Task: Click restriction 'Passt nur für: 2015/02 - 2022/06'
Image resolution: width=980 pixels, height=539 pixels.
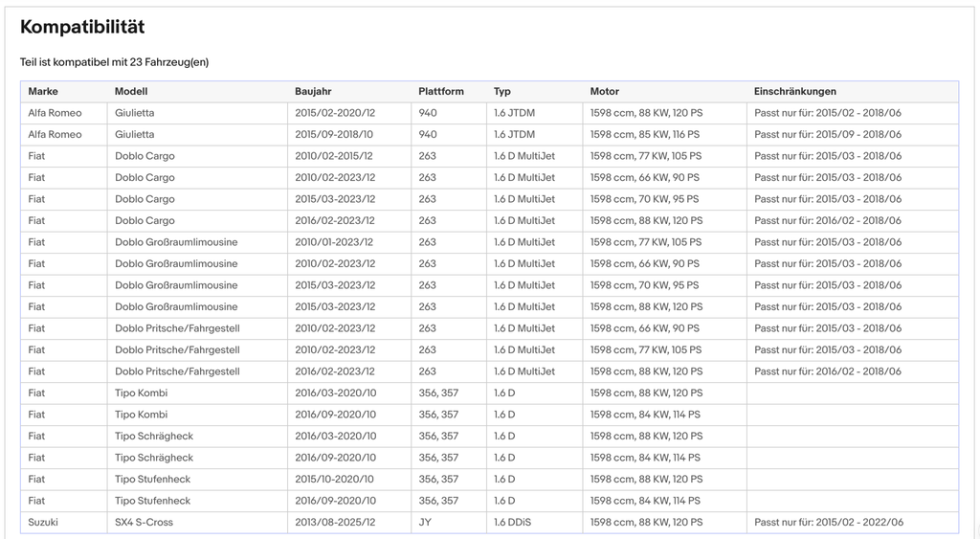Action: coord(829,522)
